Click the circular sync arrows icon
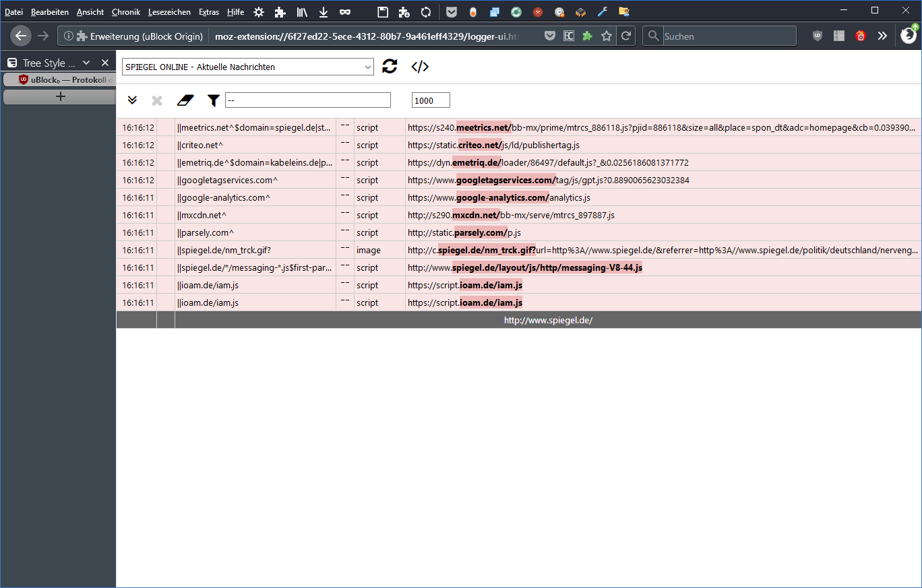Viewport: 922px width, 588px height. [426, 12]
